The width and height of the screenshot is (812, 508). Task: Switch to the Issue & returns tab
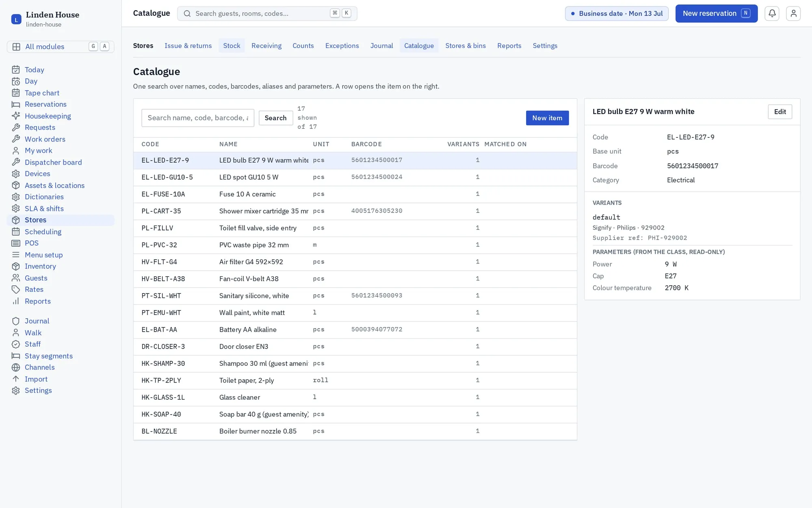point(188,46)
